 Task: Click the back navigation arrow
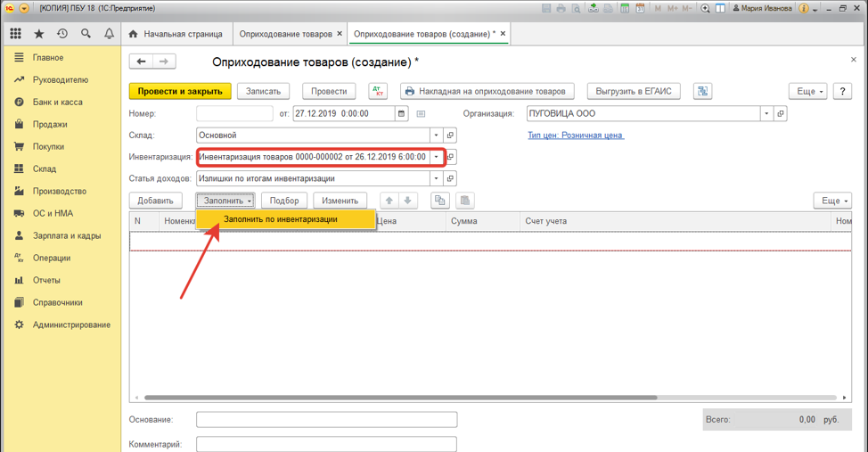pos(142,62)
